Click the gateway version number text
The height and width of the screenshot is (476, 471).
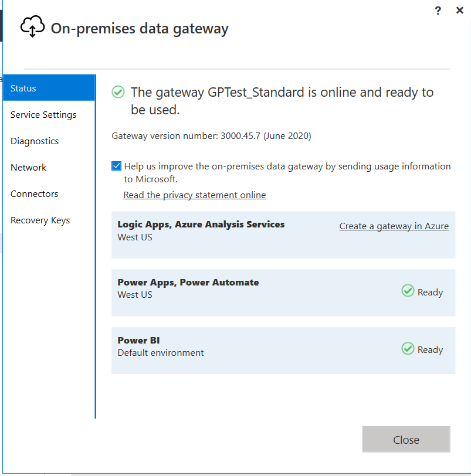click(x=211, y=135)
